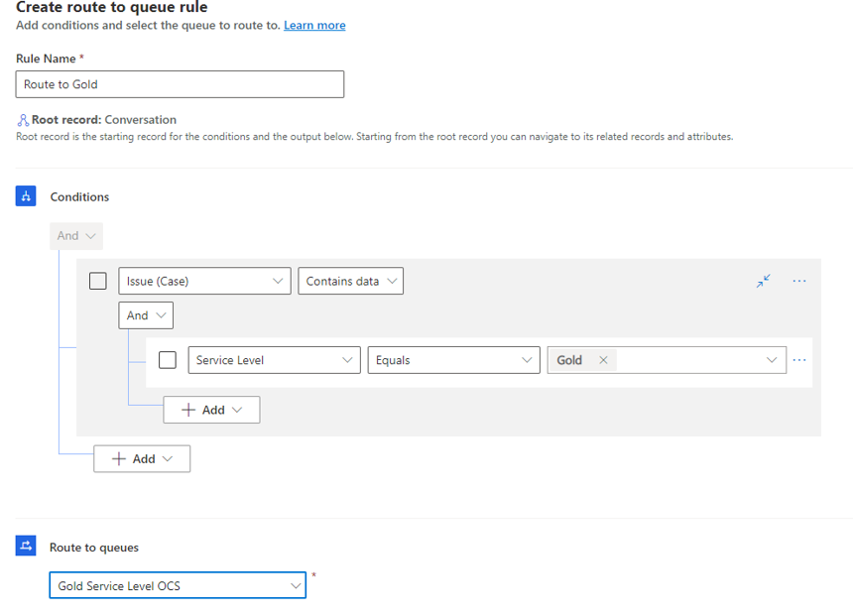Click the Root record: Conversation text
Screen dimensions: 853x616
click(x=104, y=120)
